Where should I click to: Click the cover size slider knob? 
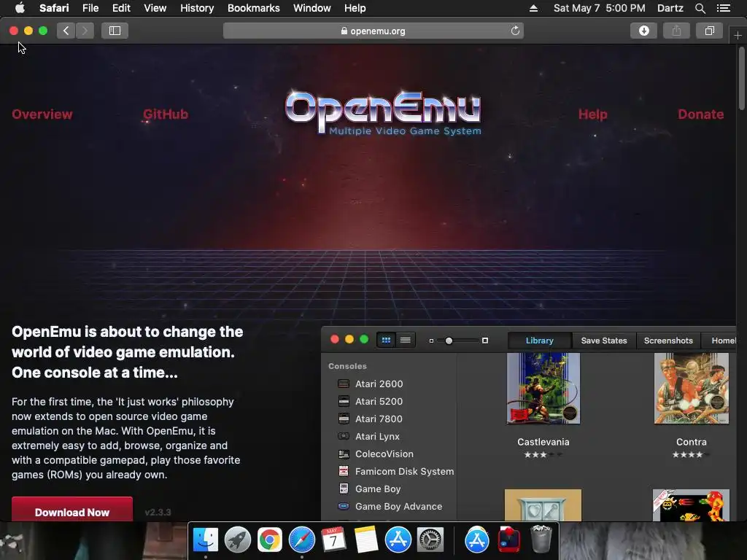pyautogui.click(x=449, y=341)
